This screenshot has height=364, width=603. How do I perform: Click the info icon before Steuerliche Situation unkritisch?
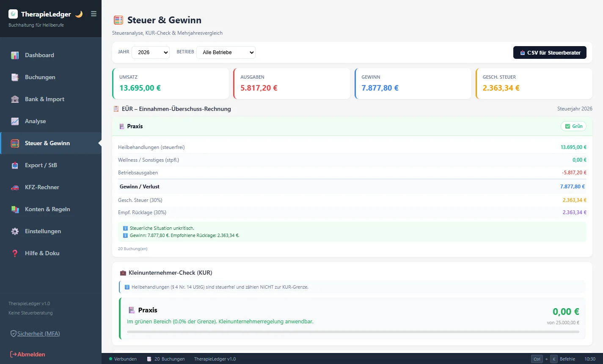[x=125, y=228]
